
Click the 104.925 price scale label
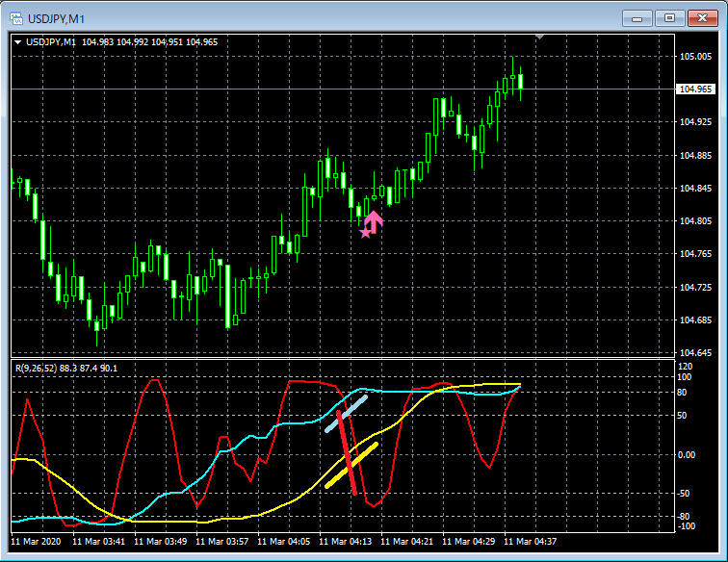point(695,122)
